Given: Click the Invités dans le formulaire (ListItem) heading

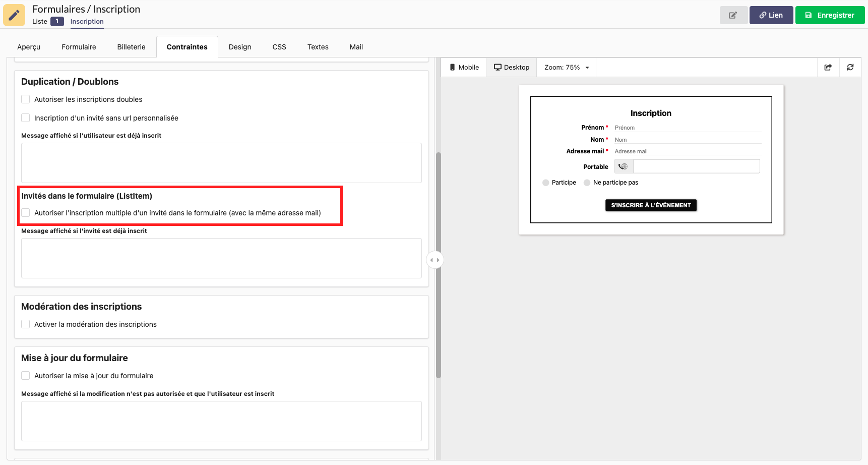Looking at the screenshot, I should tap(87, 196).
